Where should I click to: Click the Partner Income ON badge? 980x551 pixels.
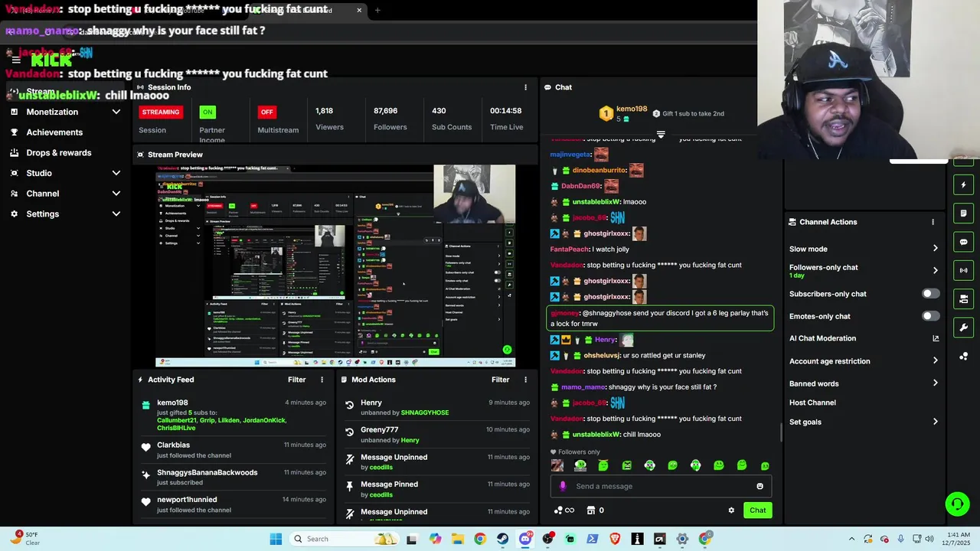coord(207,112)
